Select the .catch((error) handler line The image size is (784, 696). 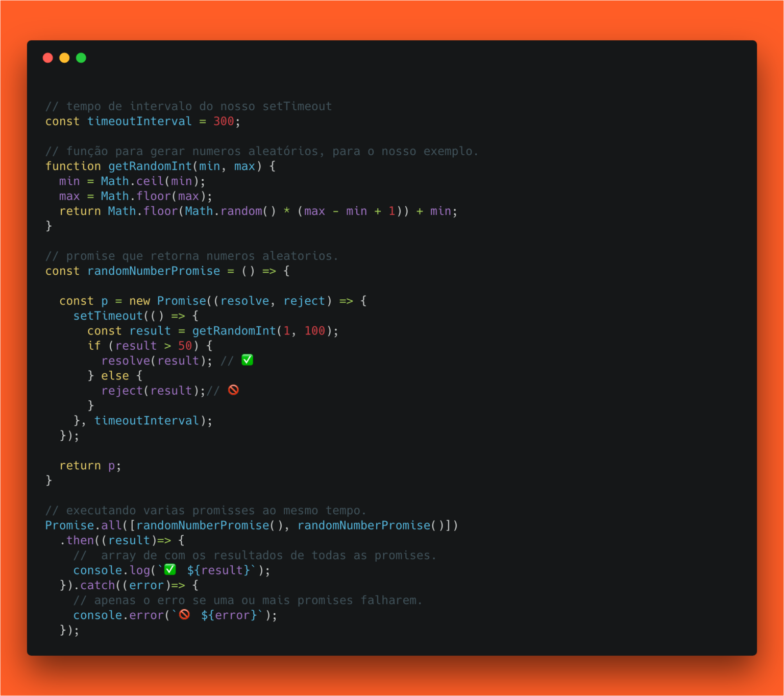click(122, 585)
